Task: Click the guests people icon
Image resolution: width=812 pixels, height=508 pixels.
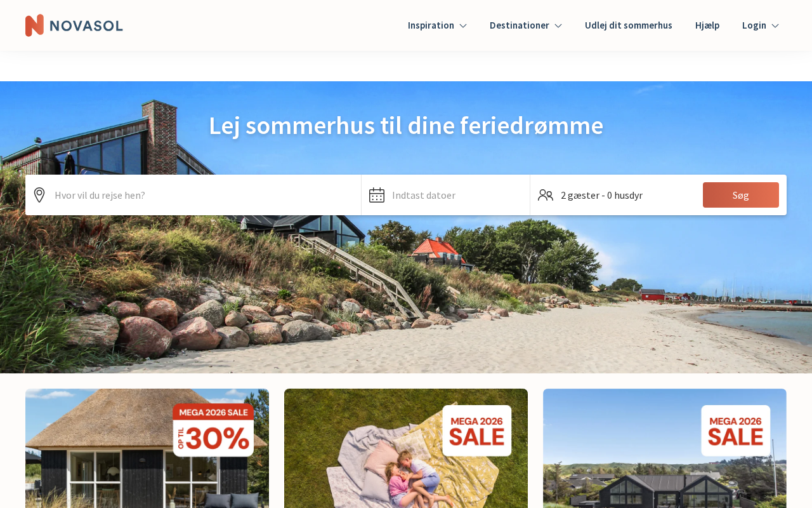Action: [x=546, y=195]
